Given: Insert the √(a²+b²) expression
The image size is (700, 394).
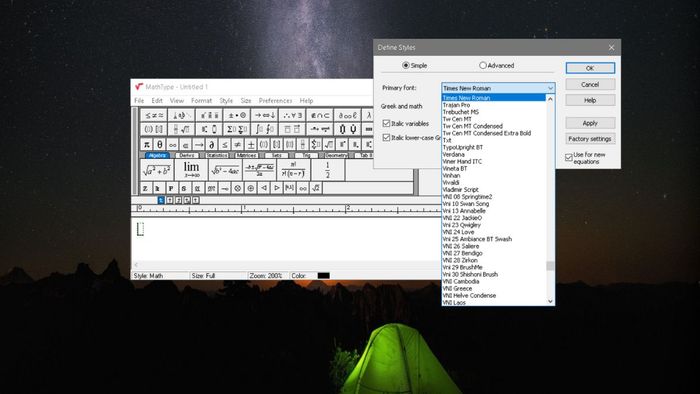Looking at the screenshot, I should click(157, 170).
